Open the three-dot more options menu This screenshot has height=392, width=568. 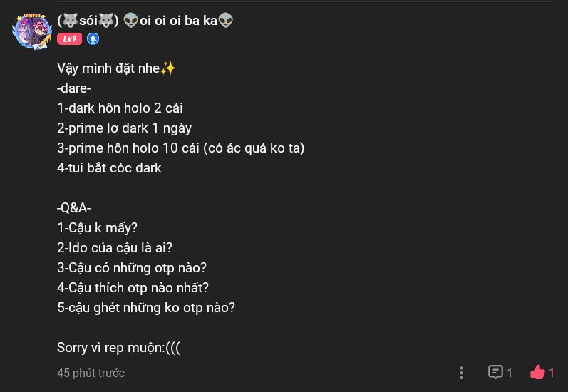(461, 373)
